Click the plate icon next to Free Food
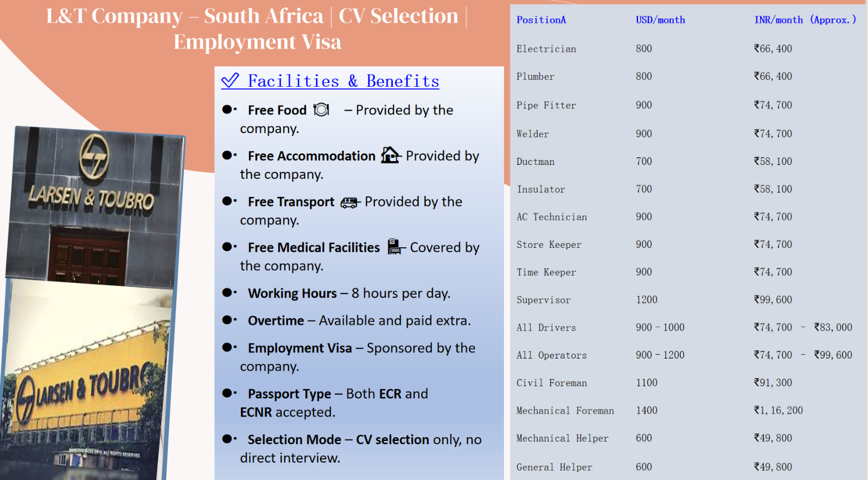The width and height of the screenshot is (868, 480). click(321, 110)
